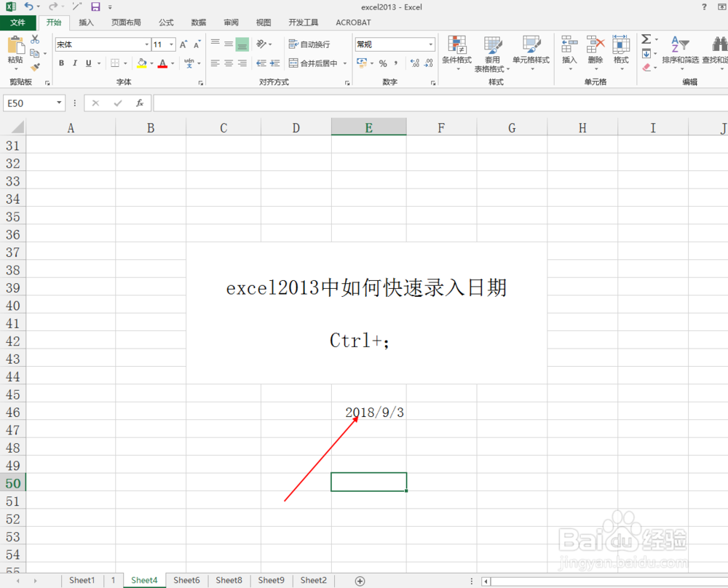The image size is (728, 588).
Task: Increase font size with the larger A icon
Action: [183, 44]
